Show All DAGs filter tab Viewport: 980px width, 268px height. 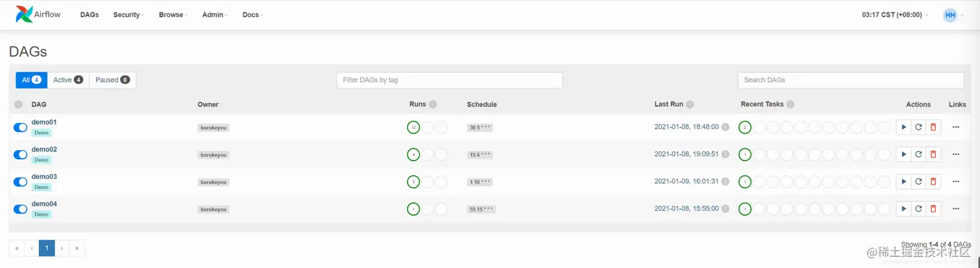coord(31,80)
